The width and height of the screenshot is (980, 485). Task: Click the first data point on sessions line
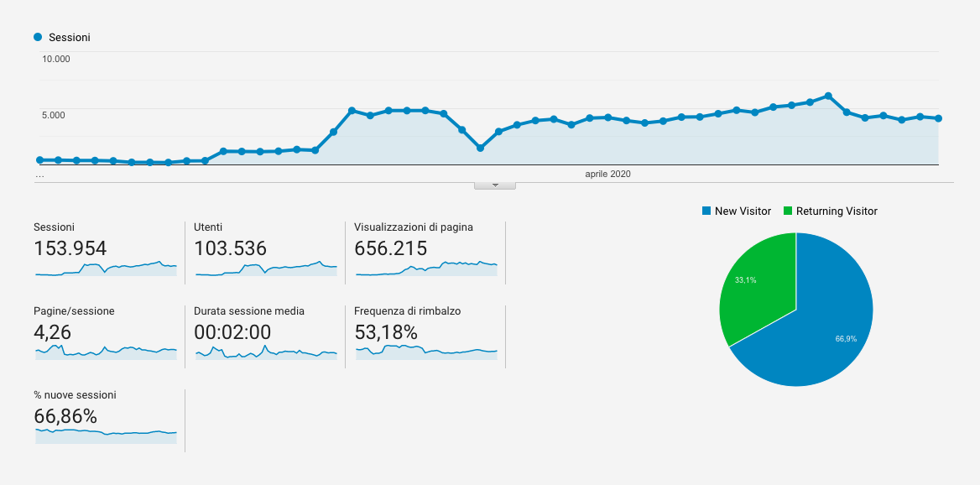coord(39,159)
